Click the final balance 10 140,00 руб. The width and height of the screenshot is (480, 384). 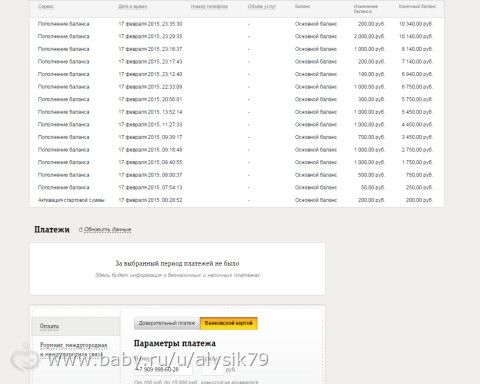click(416, 36)
